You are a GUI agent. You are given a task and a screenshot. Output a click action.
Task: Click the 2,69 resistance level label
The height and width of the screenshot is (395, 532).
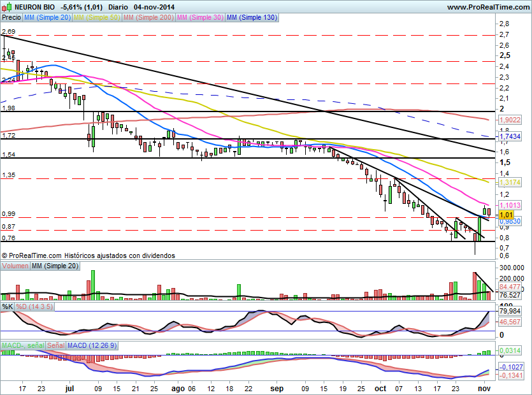click(8, 32)
